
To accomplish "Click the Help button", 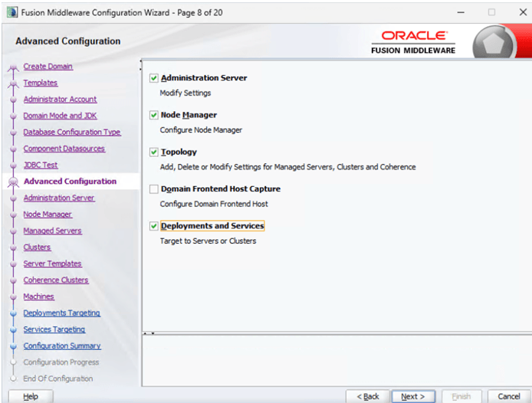I will [x=31, y=397].
